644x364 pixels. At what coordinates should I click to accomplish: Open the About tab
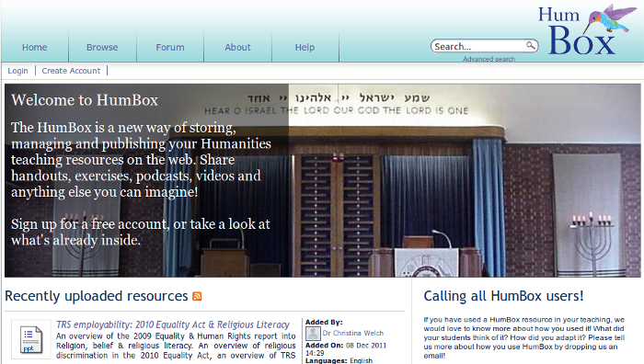pos(237,47)
